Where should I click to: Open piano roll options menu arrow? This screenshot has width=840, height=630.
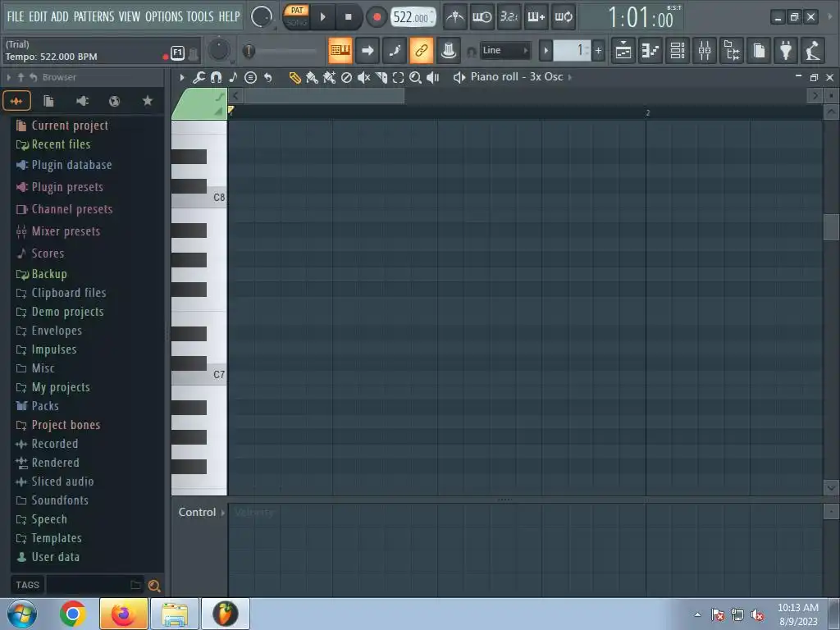(182, 78)
